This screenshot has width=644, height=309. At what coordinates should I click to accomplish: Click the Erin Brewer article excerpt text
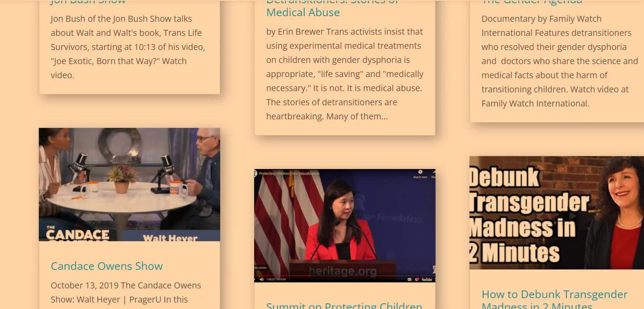coord(345,74)
